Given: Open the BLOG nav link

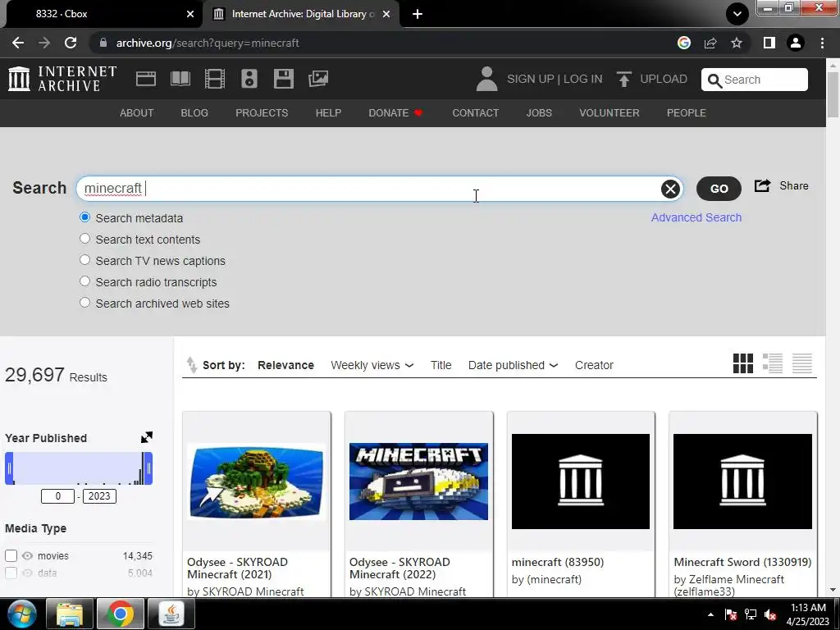Looking at the screenshot, I should (x=194, y=113).
